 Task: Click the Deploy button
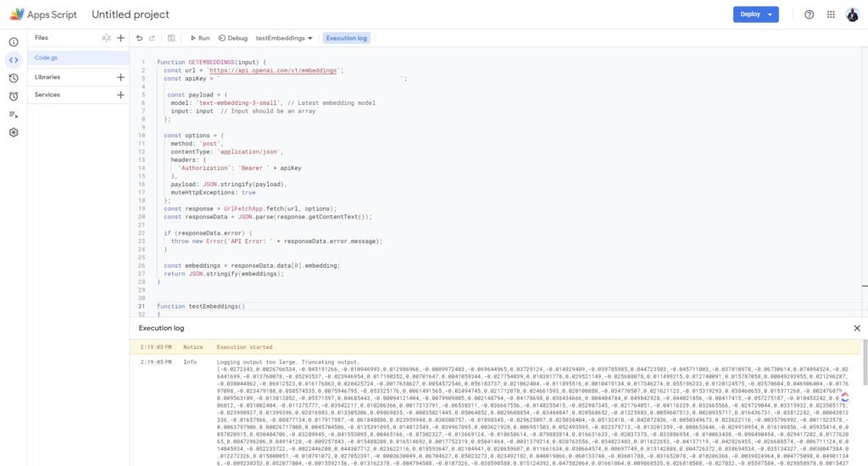[x=755, y=14]
